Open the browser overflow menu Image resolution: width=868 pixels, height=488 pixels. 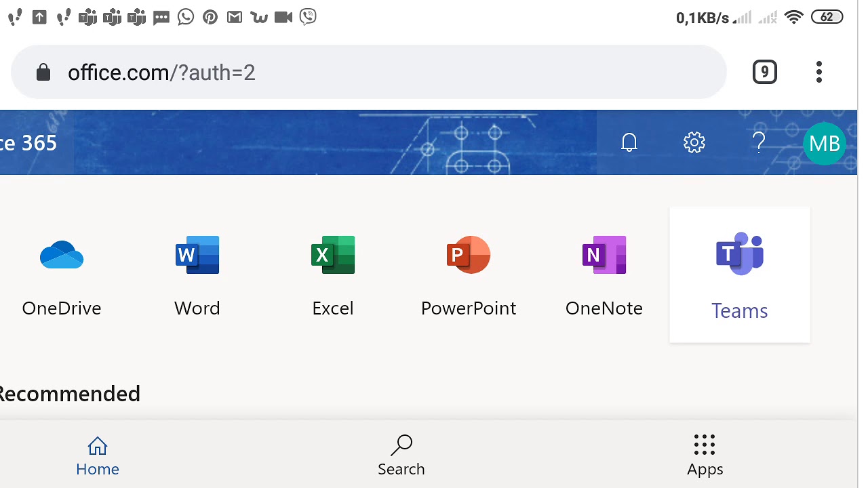[819, 72]
